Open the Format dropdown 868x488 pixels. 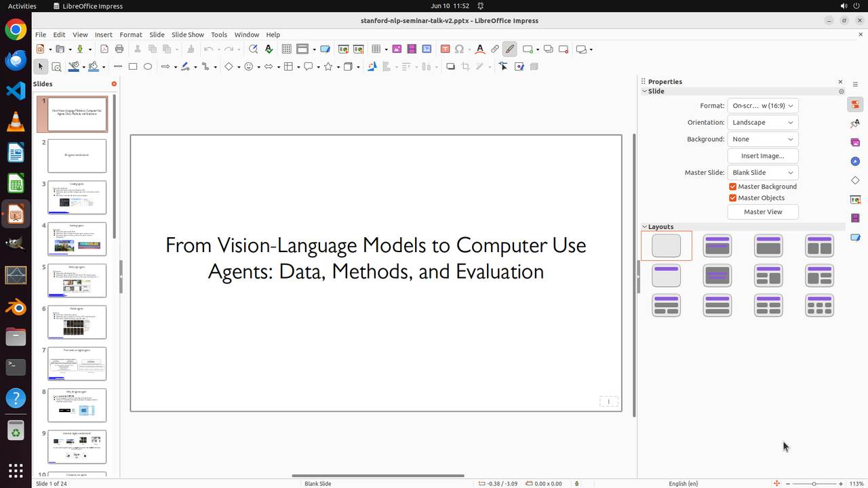click(x=763, y=106)
